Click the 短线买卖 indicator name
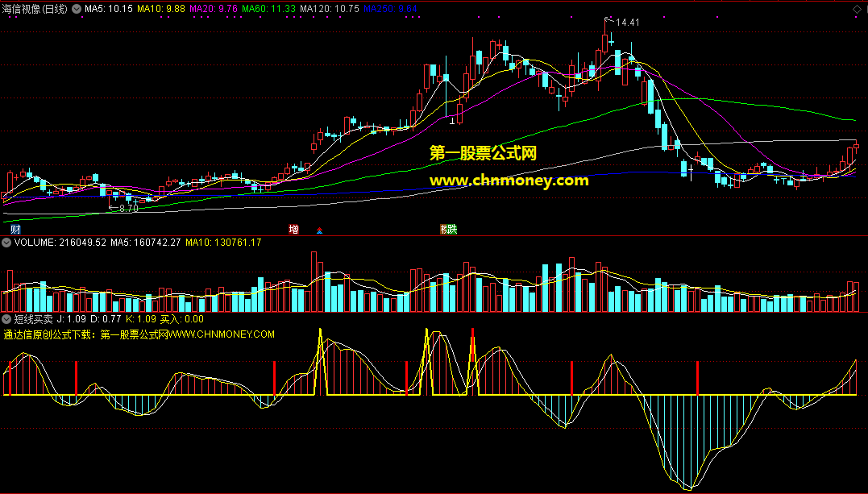 coord(33,319)
